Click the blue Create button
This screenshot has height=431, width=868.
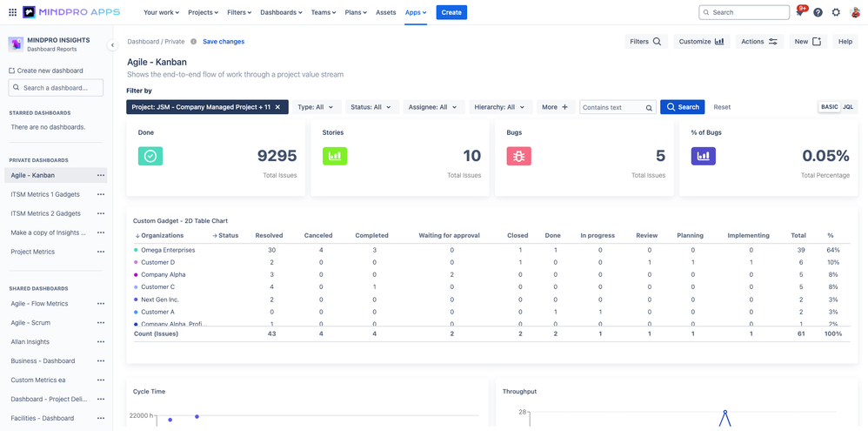click(x=451, y=12)
